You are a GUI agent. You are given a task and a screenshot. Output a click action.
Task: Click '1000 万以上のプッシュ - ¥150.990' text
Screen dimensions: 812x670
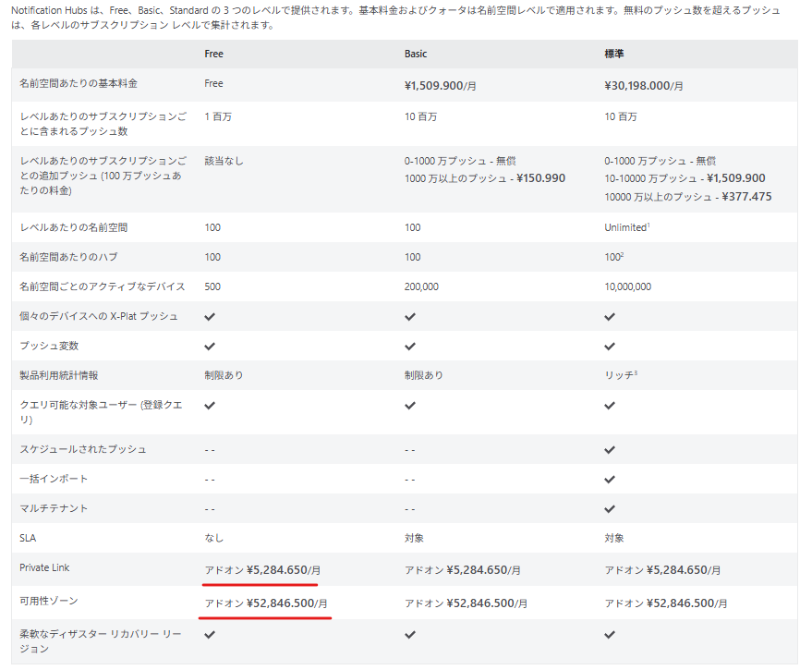click(485, 178)
